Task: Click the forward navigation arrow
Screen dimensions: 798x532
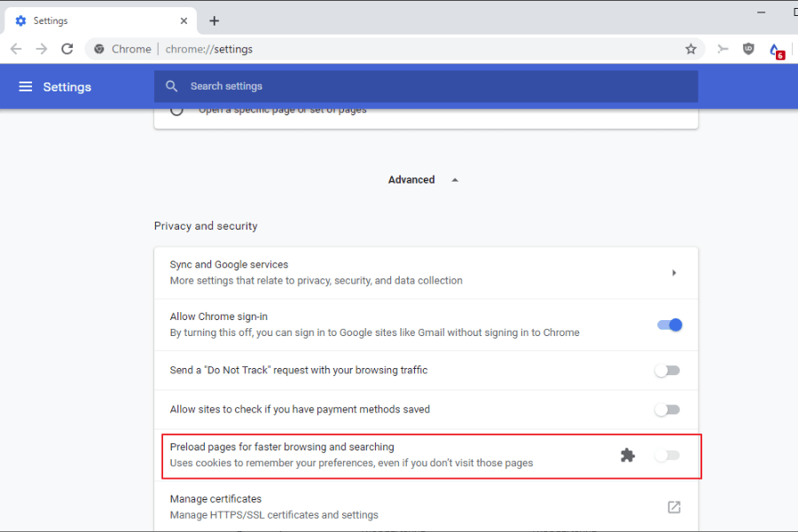Action: (42, 49)
